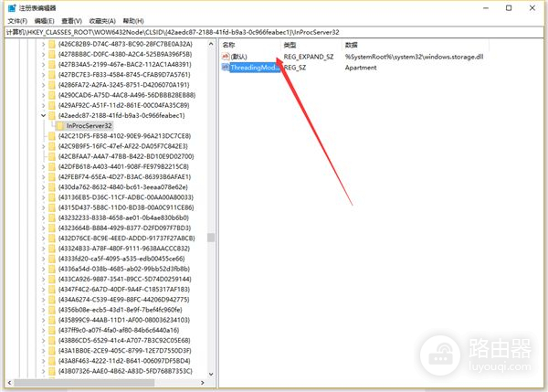The width and height of the screenshot is (548, 392).
Task: Click tree pane horizontal scrollbar right arrow
Action: pyautogui.click(x=203, y=383)
